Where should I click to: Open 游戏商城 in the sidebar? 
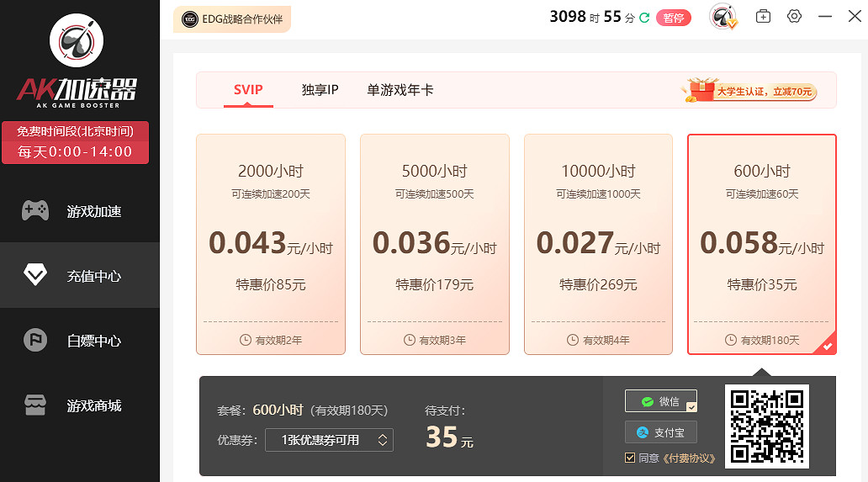click(x=80, y=405)
